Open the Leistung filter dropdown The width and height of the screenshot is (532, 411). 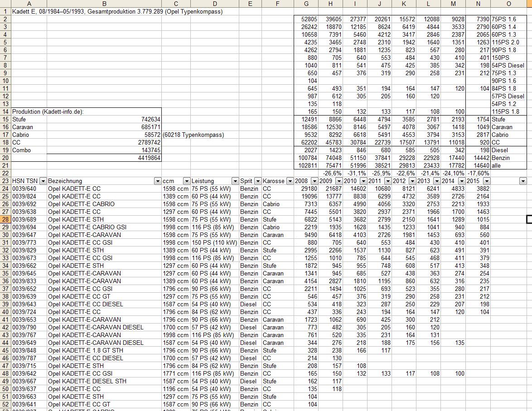tap(235, 181)
